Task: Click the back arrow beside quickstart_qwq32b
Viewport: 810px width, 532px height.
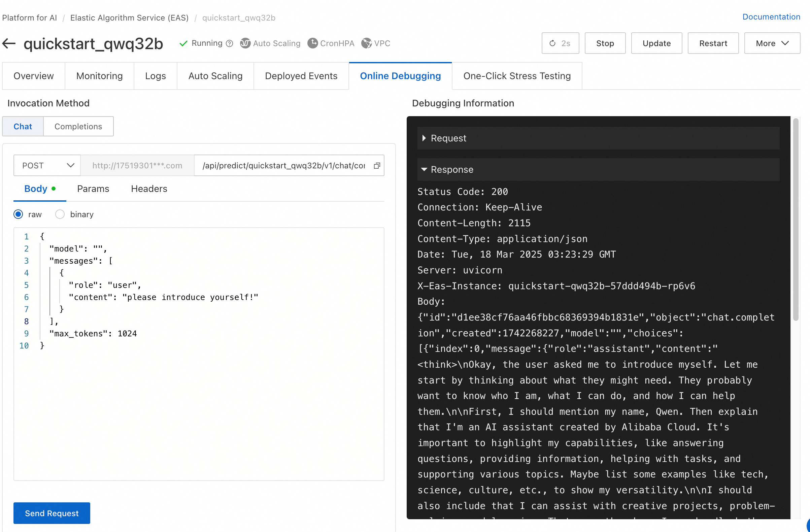Action: pos(9,43)
